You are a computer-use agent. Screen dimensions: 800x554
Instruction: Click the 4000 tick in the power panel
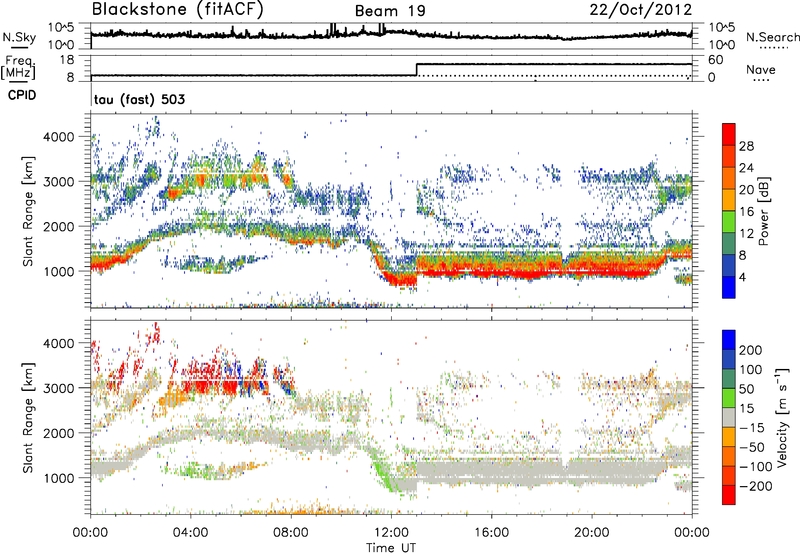(59, 137)
